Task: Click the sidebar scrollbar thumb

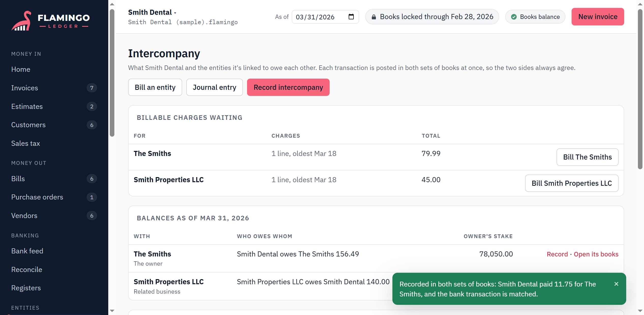Action: pyautogui.click(x=112, y=73)
